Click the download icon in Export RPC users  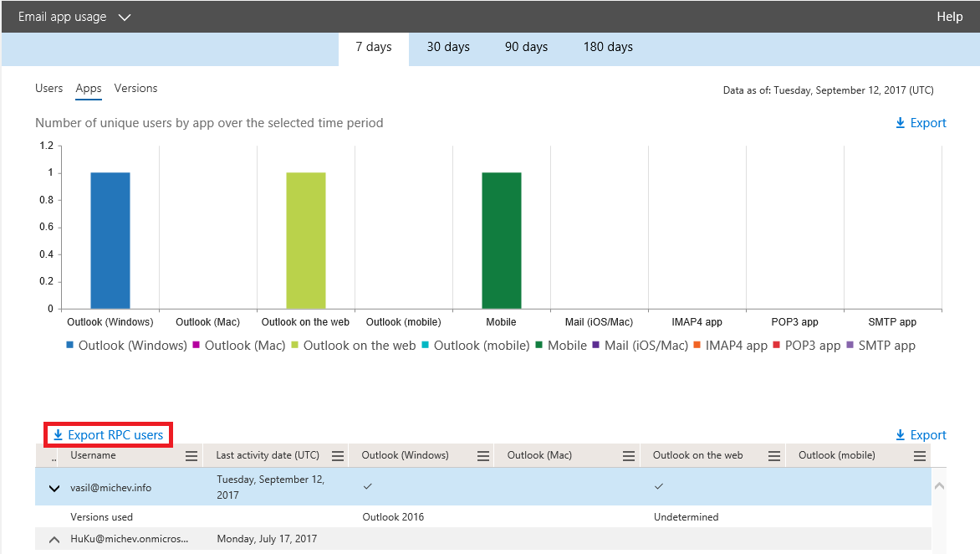(59, 435)
